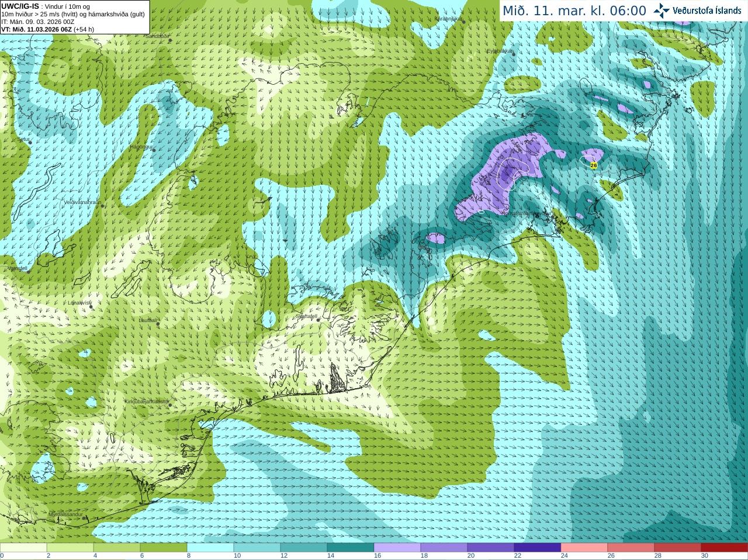Click the 0–2 m/s pale legend swatch
Viewport: 748px width, 560px height.
pyautogui.click(x=23, y=548)
